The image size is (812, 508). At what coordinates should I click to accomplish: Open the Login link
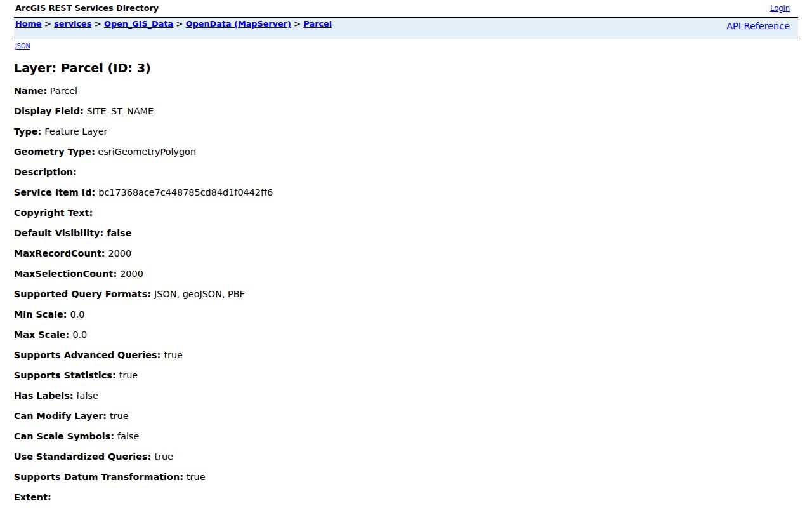click(x=780, y=8)
